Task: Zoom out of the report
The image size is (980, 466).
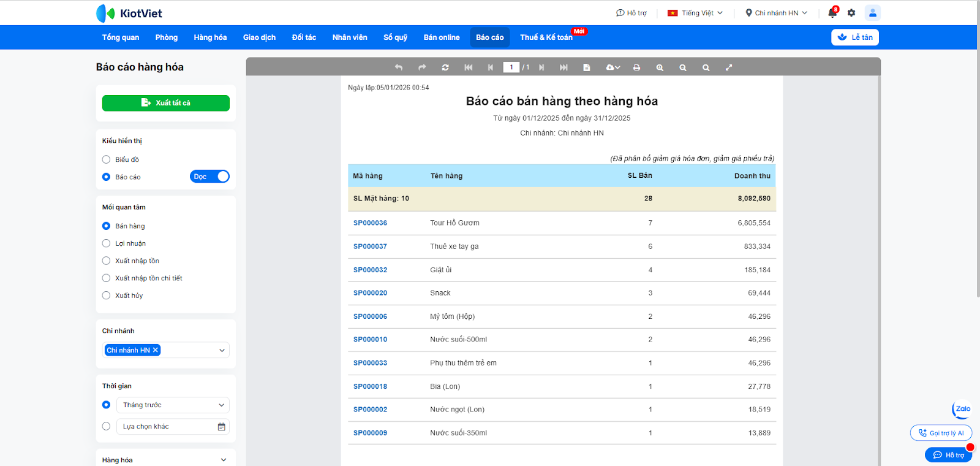Action: tap(682, 67)
